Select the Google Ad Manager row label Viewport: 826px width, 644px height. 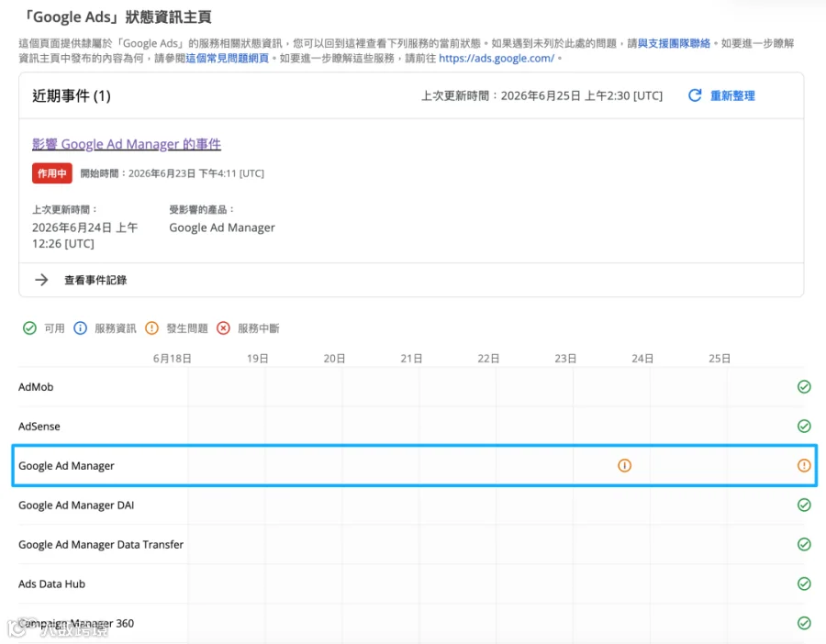pyautogui.click(x=66, y=466)
